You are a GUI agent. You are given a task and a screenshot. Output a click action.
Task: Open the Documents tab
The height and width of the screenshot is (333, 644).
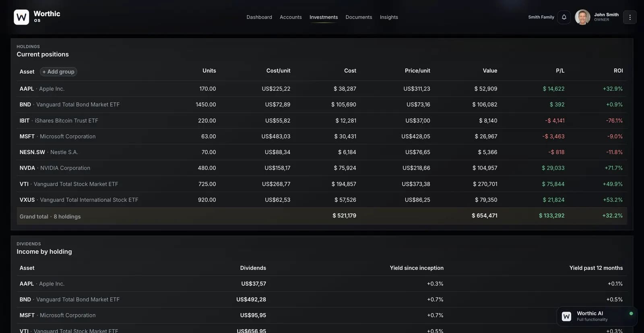(x=359, y=17)
